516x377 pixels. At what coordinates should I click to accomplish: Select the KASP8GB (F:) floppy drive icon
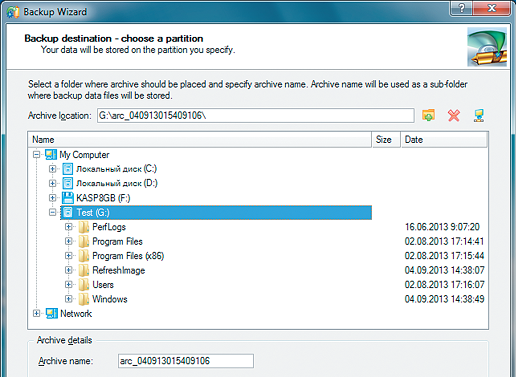68,198
